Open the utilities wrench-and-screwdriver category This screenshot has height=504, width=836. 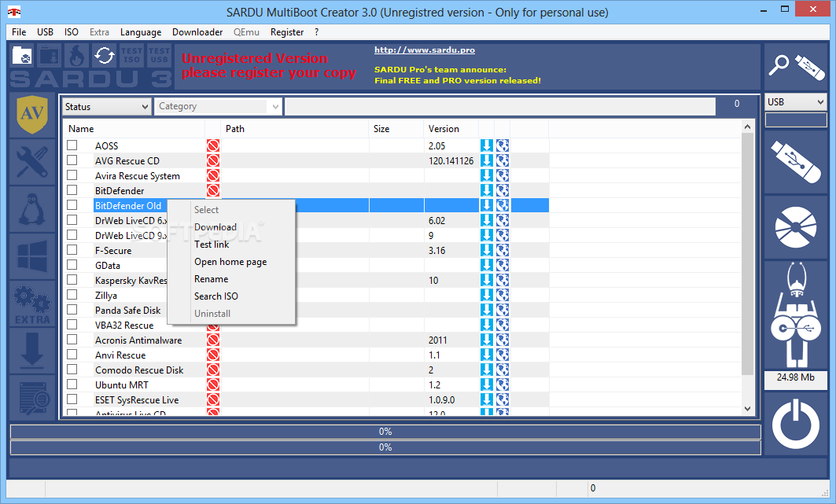(x=32, y=162)
